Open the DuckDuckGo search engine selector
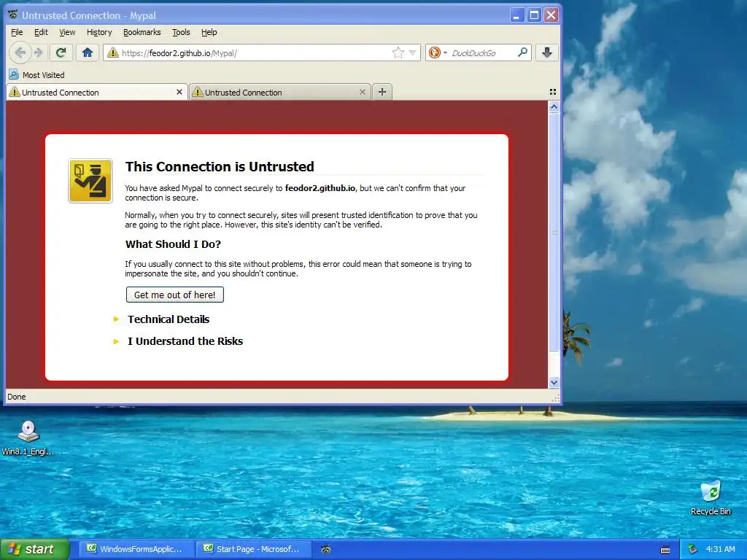Viewport: 747px width, 560px height. tap(438, 52)
